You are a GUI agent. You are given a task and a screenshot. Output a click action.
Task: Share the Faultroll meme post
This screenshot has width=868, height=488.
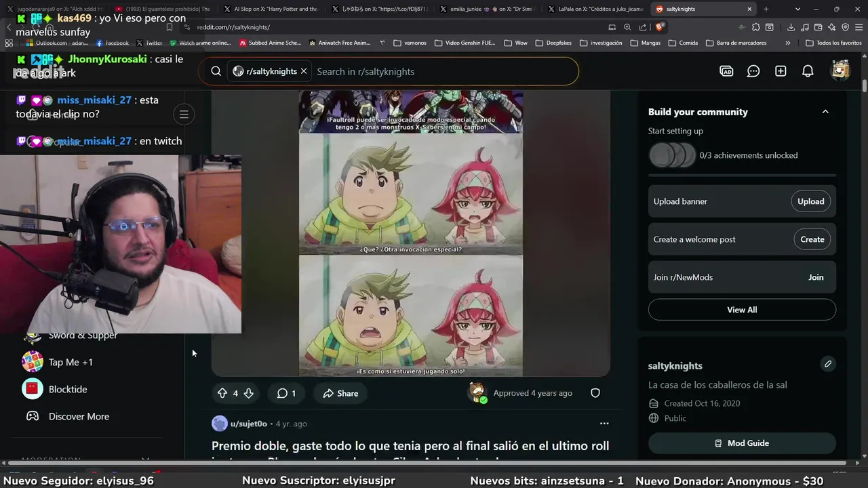340,393
